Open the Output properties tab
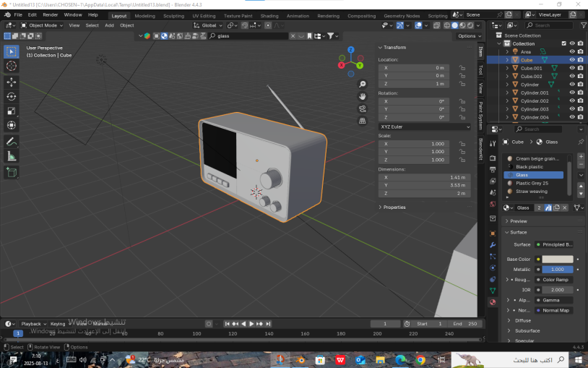Viewport: 588px width, 368px height. tap(493, 170)
